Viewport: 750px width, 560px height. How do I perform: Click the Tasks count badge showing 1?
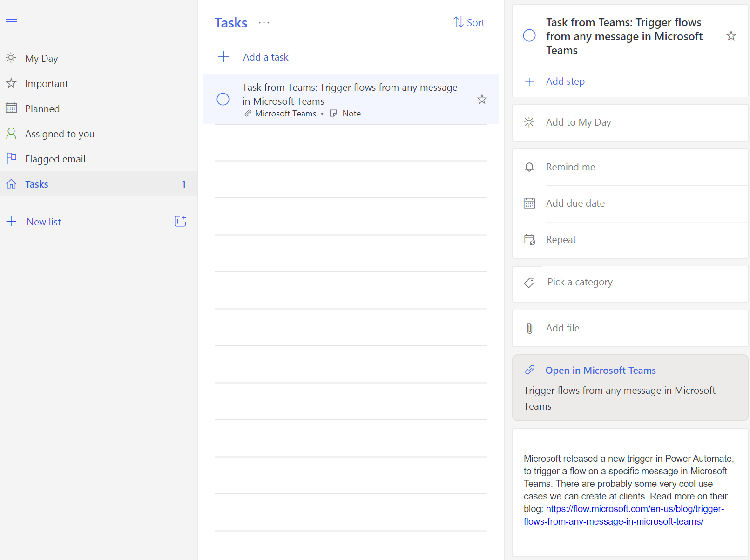click(x=184, y=184)
